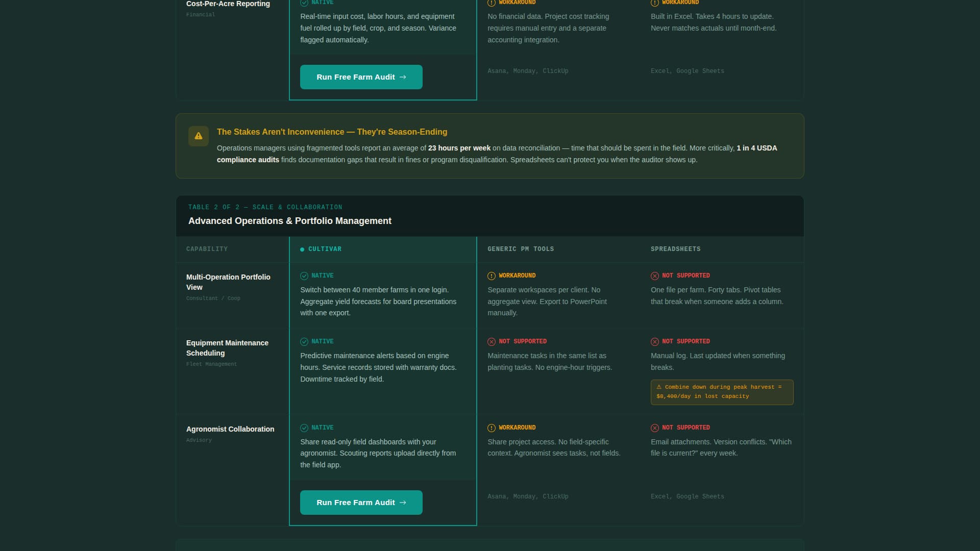Click Switch between 40 member farms description
The width and height of the screenshot is (980, 551).
[378, 302]
